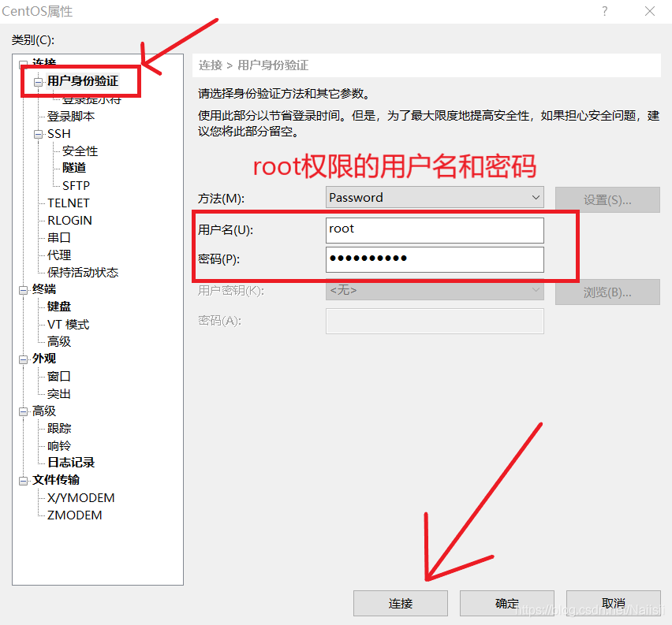Viewport: 672px width, 625px height.
Task: Collapse the 外观 tree section
Action: 23,358
